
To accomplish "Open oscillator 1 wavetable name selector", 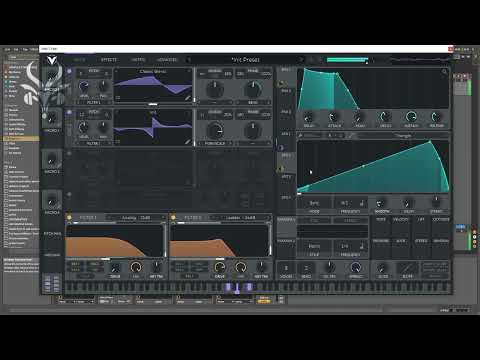I will [x=153, y=71].
